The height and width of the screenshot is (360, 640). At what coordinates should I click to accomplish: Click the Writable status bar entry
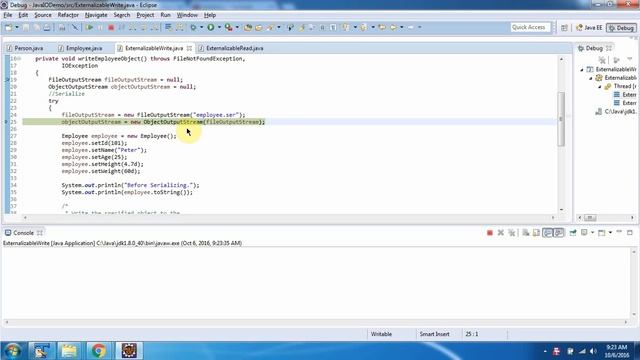tap(382, 334)
